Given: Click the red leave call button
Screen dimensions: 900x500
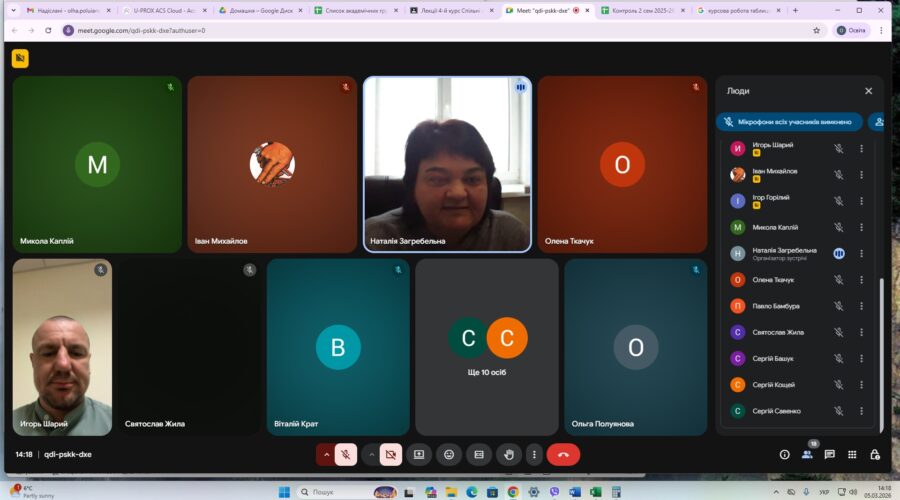Looking at the screenshot, I should point(563,454).
